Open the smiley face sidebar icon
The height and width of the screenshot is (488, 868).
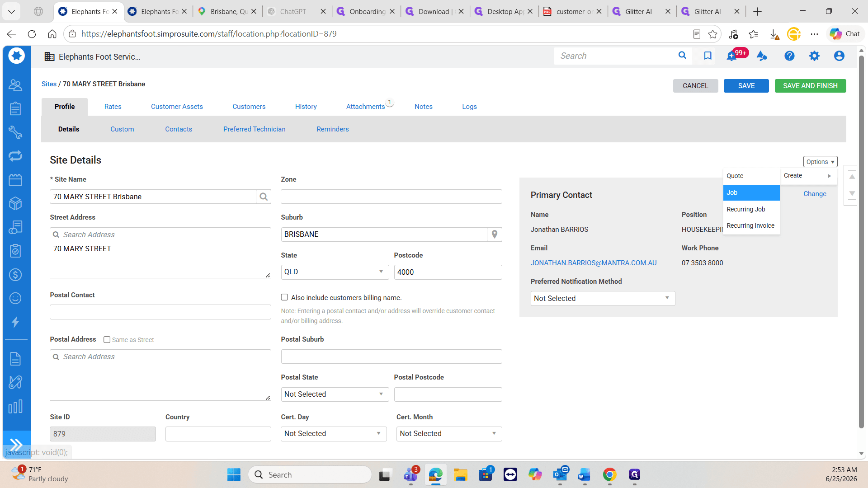point(15,298)
